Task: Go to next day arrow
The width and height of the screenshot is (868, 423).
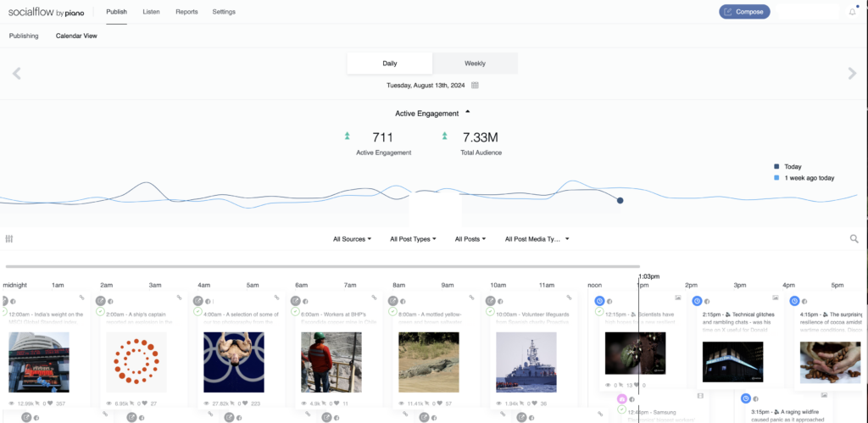Action: coord(852,73)
